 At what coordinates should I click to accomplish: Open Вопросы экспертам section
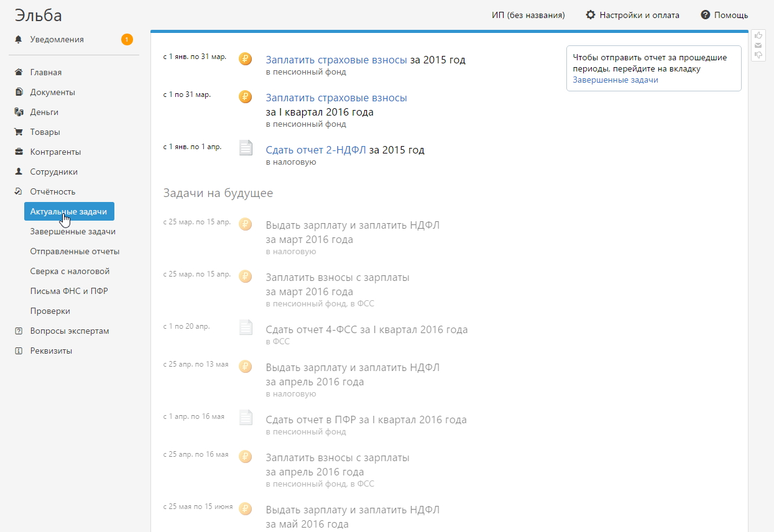click(x=70, y=331)
